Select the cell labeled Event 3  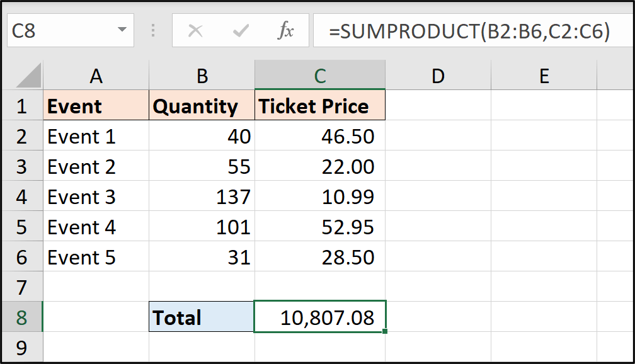(x=96, y=196)
